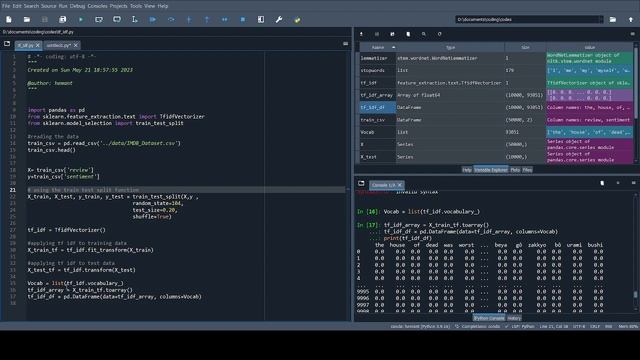Maximize the current pane

(x=261, y=19)
